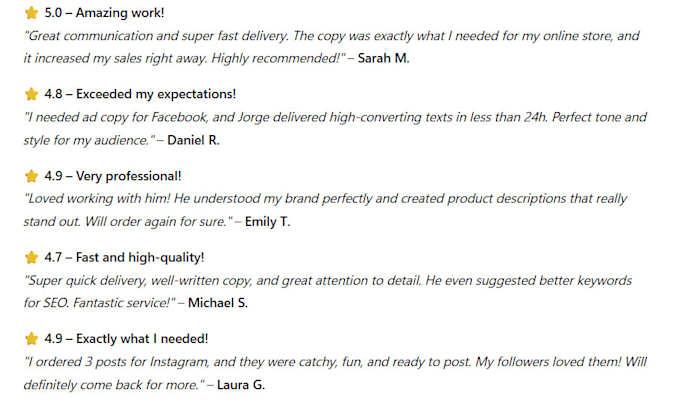Click the quote about Instagram posts
The image size is (680, 408).
pos(335,373)
